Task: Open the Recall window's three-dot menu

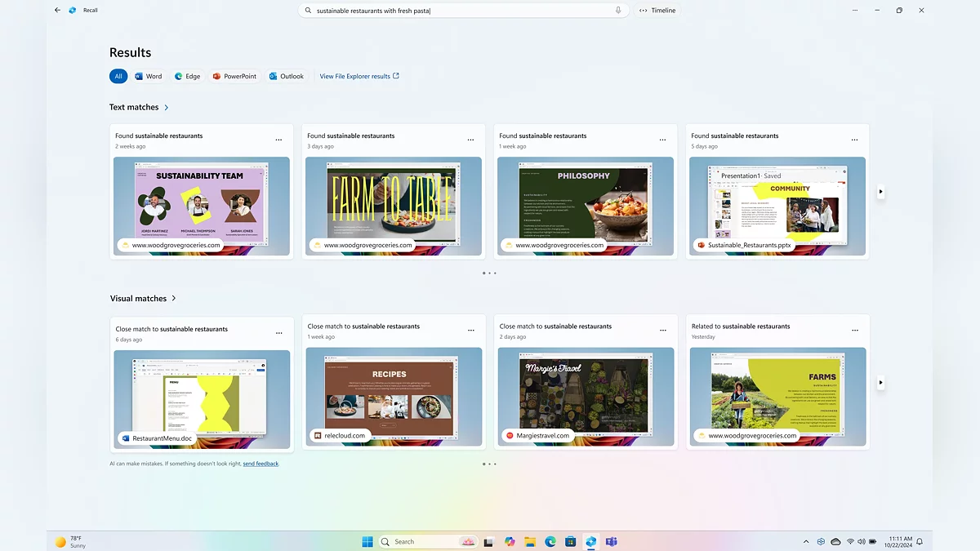Action: 855,11
